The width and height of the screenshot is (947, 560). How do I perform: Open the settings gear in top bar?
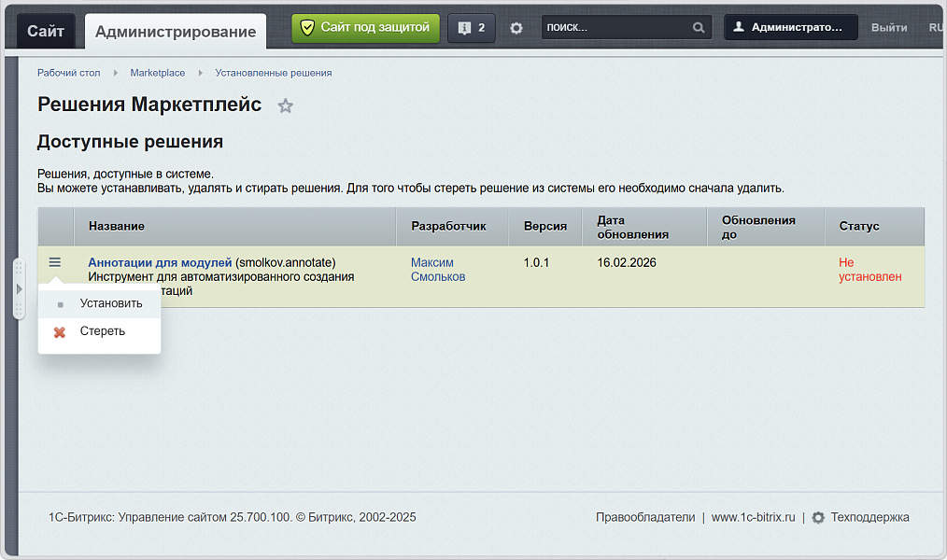(516, 28)
